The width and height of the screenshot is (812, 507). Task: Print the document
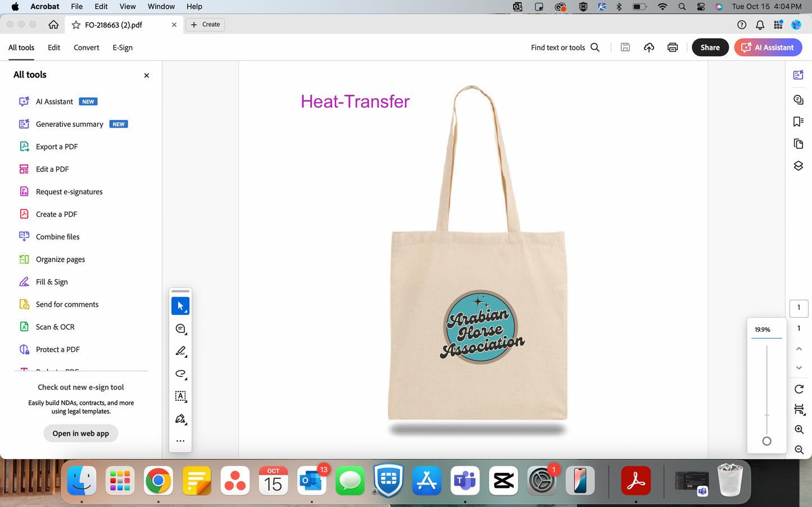pyautogui.click(x=673, y=48)
